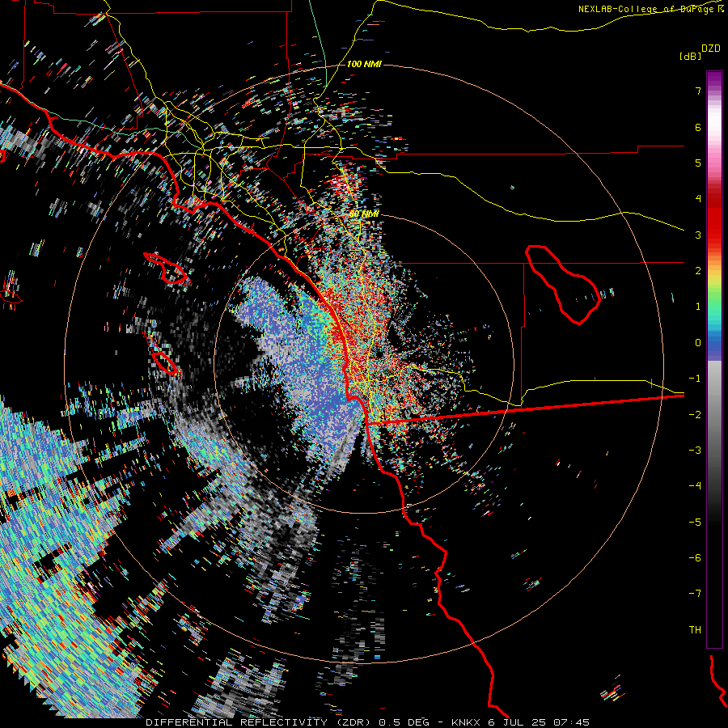Viewport: 728px width, 728px height.
Task: Select the -2 dB scale label
Action: 695,415
